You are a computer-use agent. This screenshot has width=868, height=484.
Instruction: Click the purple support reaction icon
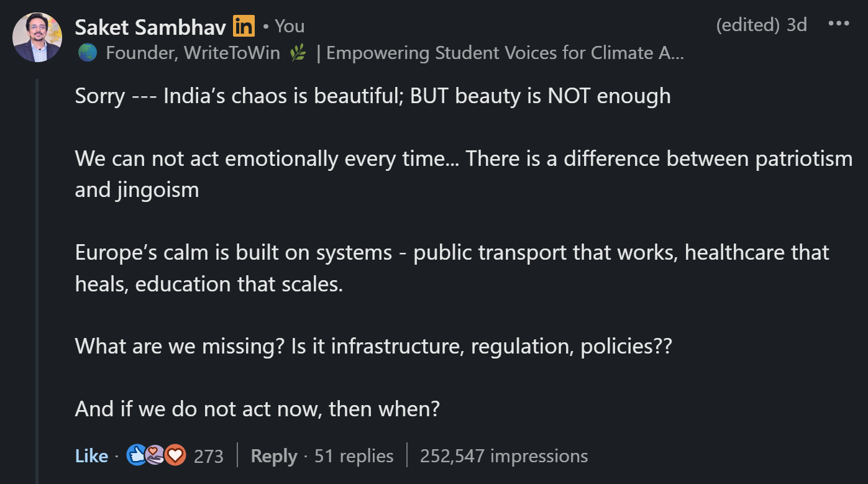pos(155,455)
